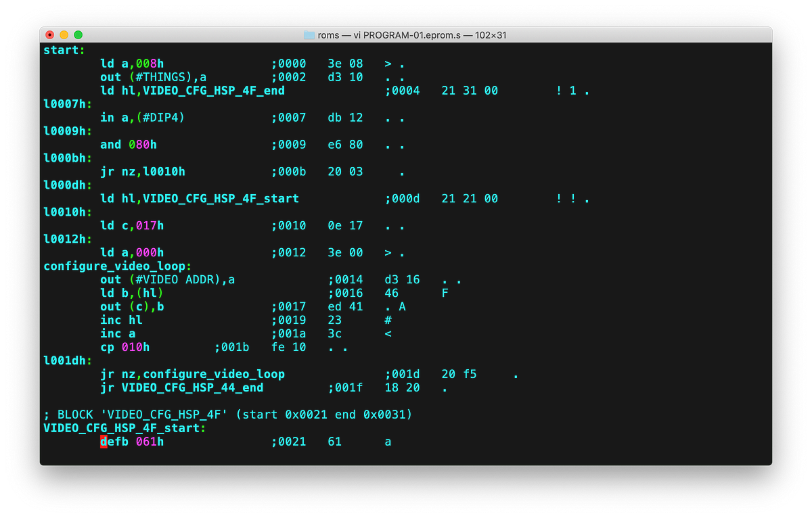Viewport: 812px width, 518px height.
Task: Click 'jr VIDEO_CFG_HSP_44_end' instruction
Action: (x=182, y=388)
